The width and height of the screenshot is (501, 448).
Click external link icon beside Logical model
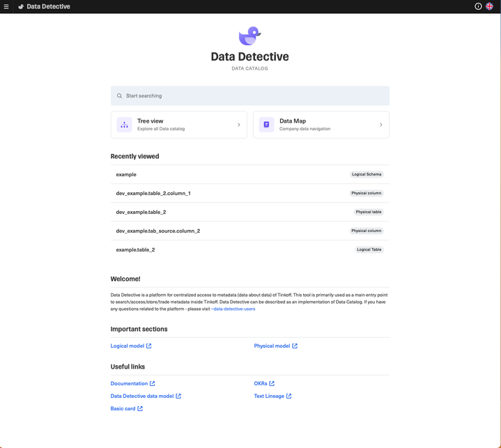[x=149, y=346]
